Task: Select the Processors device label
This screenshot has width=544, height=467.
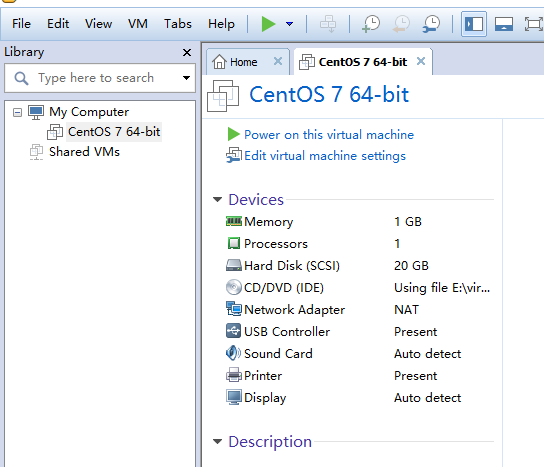Action: point(276,244)
